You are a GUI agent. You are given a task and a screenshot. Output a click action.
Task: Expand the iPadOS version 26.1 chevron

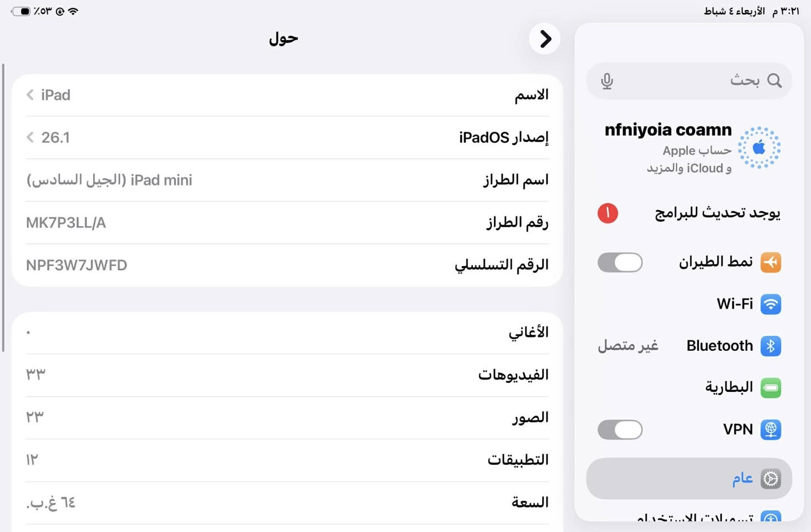[30, 137]
